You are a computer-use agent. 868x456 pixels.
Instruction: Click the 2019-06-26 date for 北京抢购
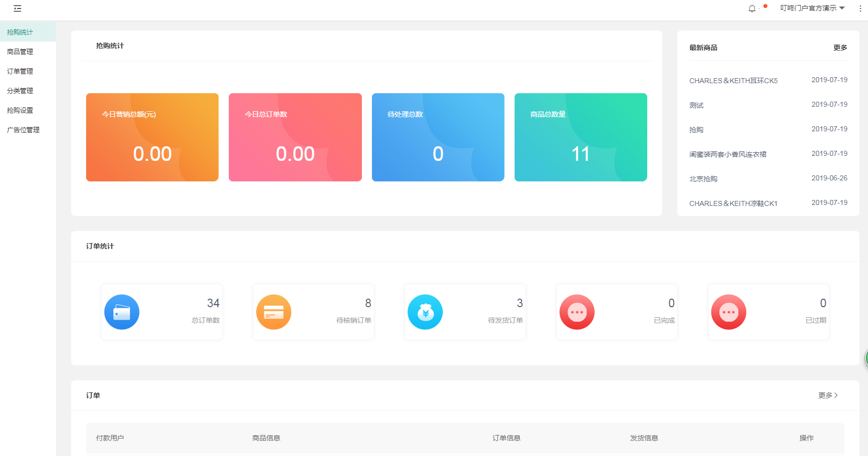(x=829, y=178)
